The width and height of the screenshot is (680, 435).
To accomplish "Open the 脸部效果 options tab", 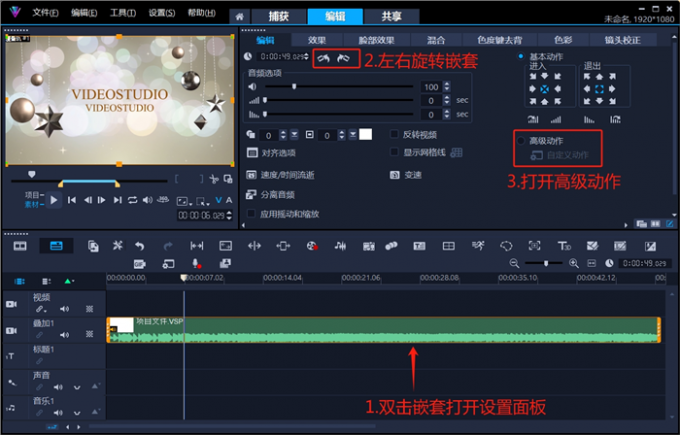I will point(376,40).
